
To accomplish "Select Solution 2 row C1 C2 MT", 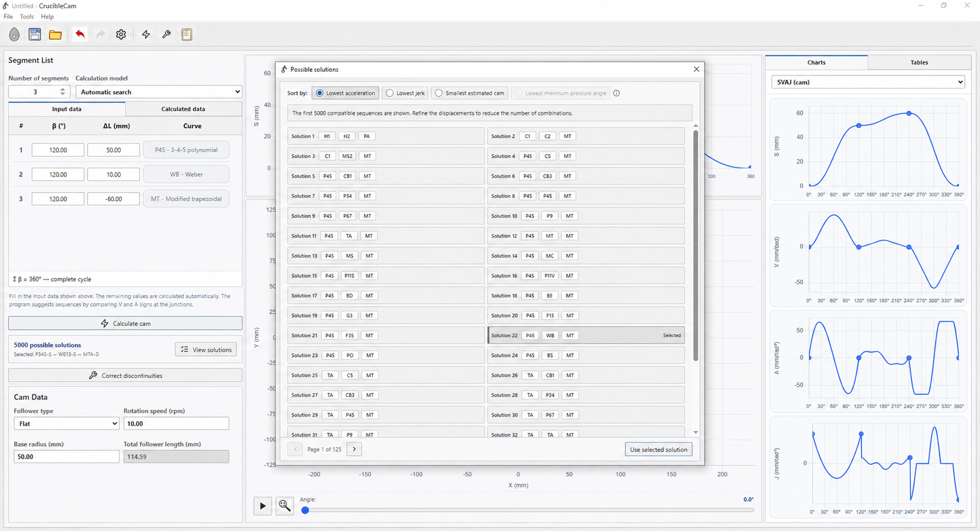I will [586, 136].
